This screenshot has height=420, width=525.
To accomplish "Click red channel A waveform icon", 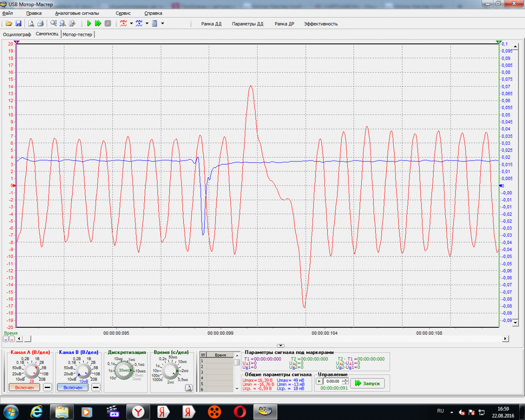I will tap(123, 24).
